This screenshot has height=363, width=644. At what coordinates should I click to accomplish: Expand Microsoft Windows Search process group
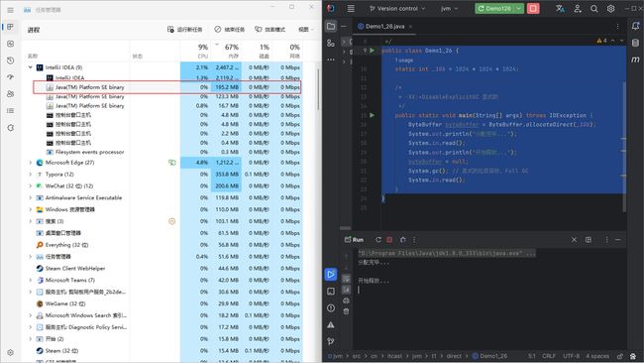point(31,315)
